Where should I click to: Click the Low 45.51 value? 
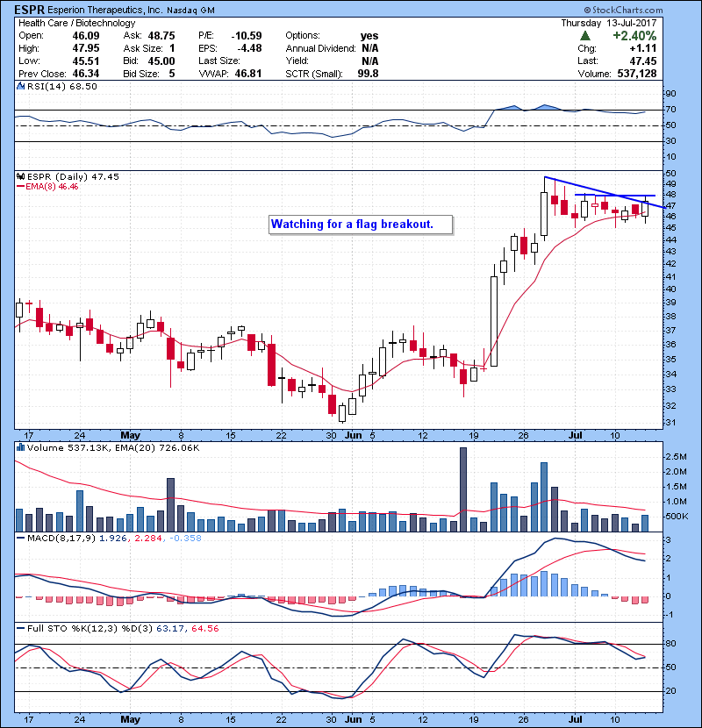(86, 61)
